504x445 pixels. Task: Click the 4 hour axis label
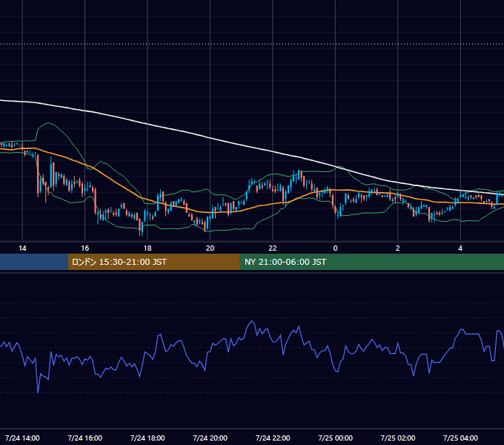pos(460,248)
